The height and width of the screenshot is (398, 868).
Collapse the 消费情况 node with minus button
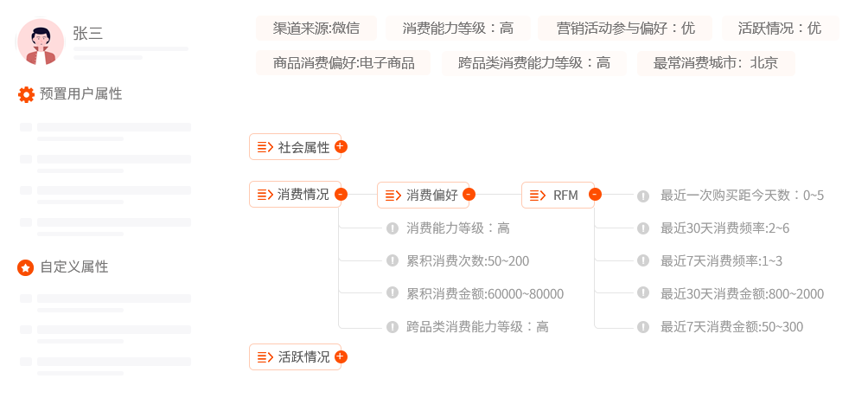341,195
